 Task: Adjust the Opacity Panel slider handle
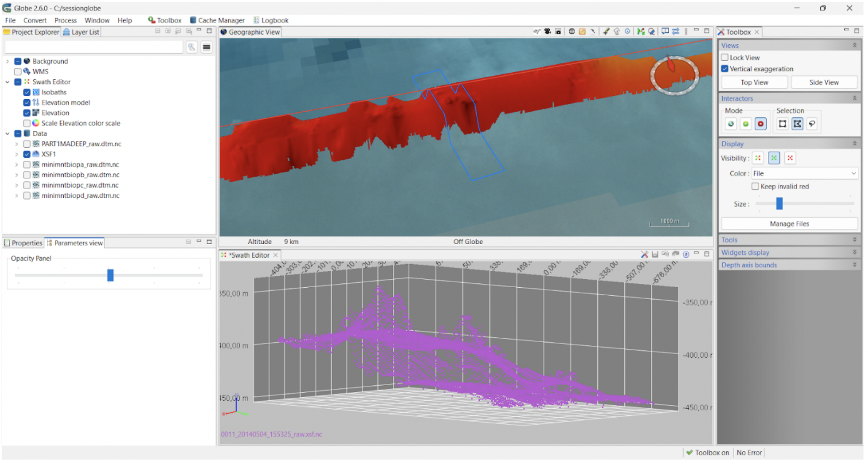pos(110,275)
